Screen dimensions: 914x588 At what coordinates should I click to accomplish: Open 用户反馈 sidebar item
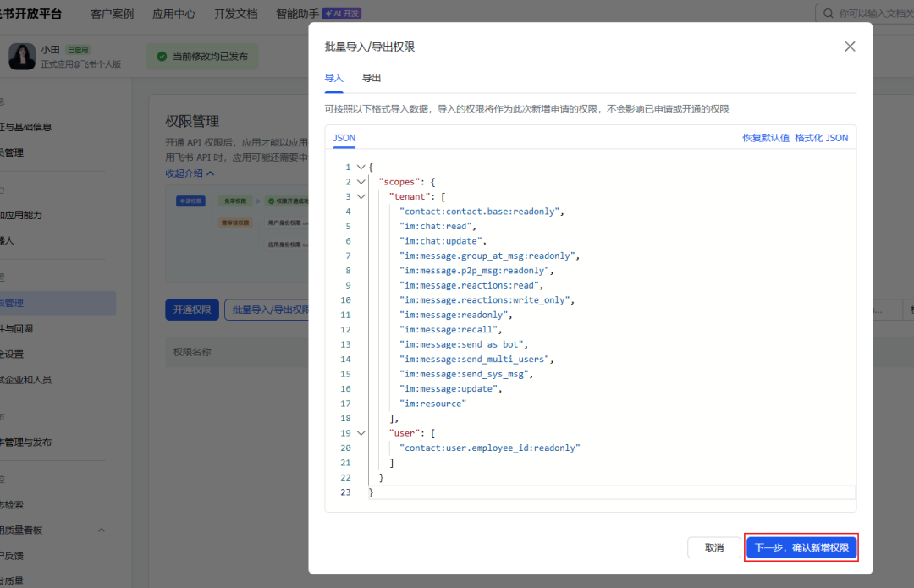click(x=12, y=556)
